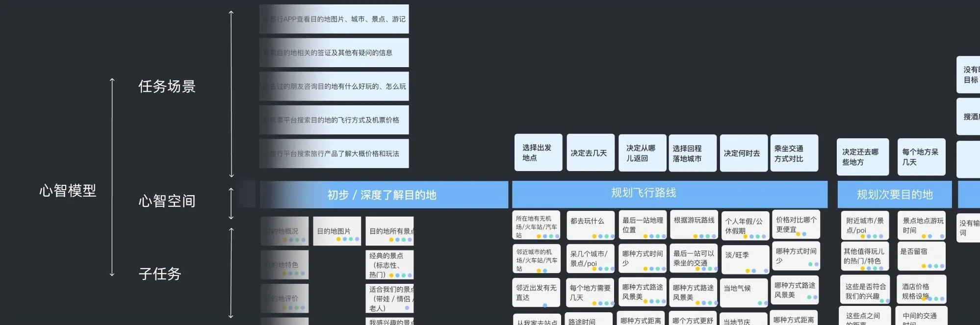The width and height of the screenshot is (980, 325).
Task: Select the 初步 / 深度了解目的地 header bar
Action: point(384,195)
